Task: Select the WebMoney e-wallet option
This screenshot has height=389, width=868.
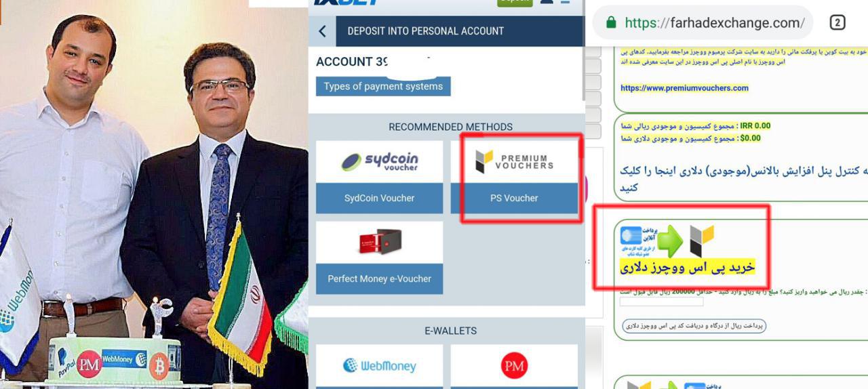Action: click(379, 366)
